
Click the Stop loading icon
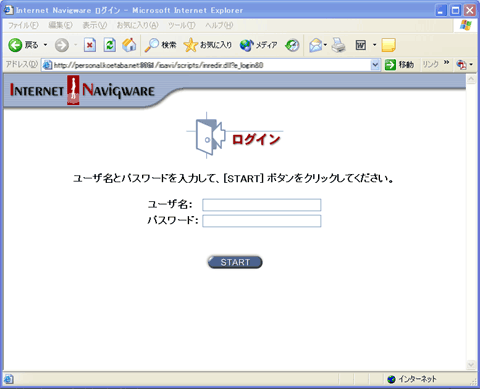[x=90, y=45]
